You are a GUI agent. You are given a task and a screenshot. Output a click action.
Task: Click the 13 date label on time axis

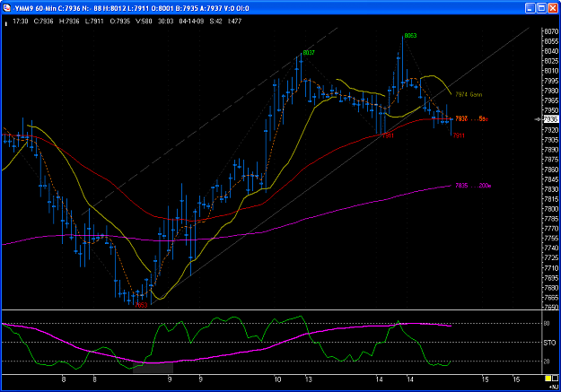pyautogui.click(x=309, y=379)
